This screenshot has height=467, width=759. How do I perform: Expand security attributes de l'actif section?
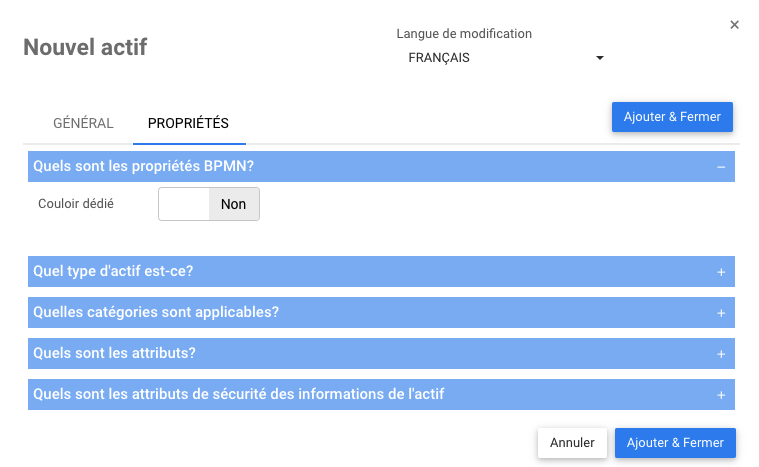238,394
